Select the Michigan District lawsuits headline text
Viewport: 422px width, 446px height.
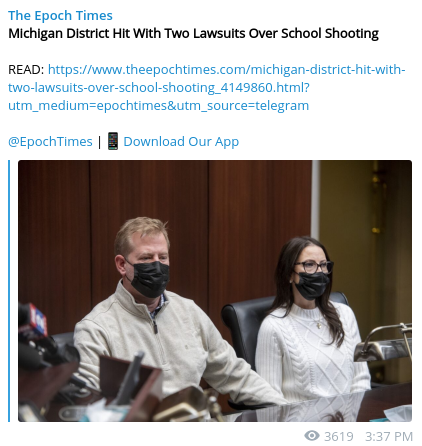pos(193,34)
